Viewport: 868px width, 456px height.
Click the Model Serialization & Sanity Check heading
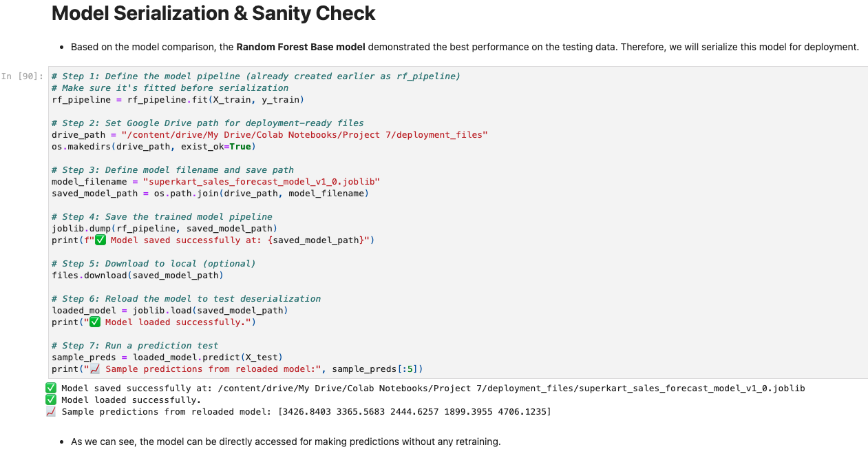(x=213, y=13)
